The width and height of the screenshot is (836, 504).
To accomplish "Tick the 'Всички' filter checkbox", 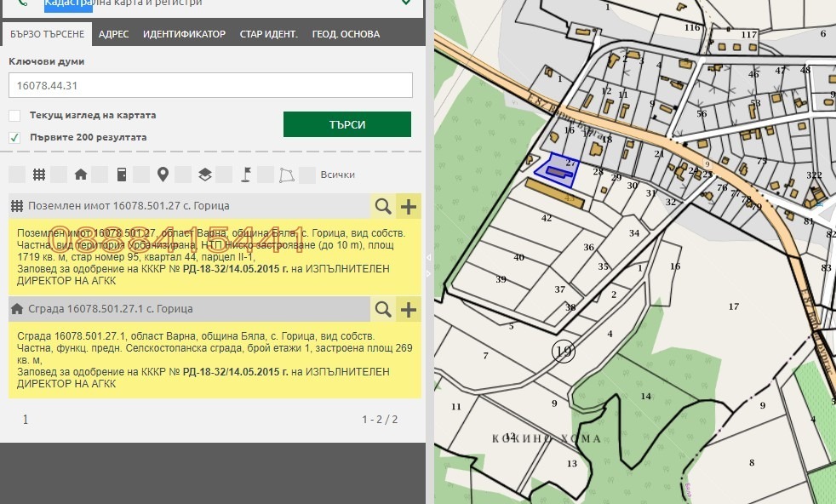I will click(307, 175).
